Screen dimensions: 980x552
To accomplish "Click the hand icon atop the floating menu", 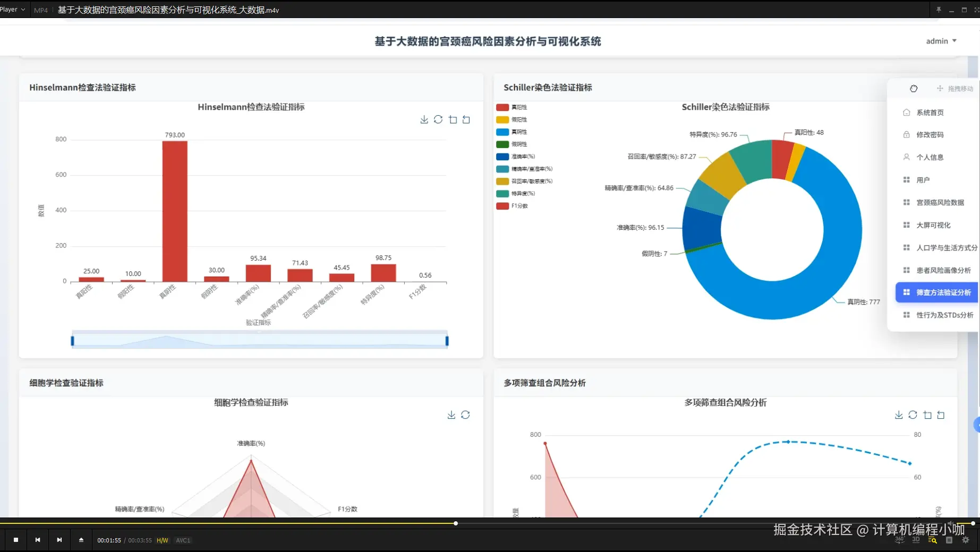I will (914, 89).
